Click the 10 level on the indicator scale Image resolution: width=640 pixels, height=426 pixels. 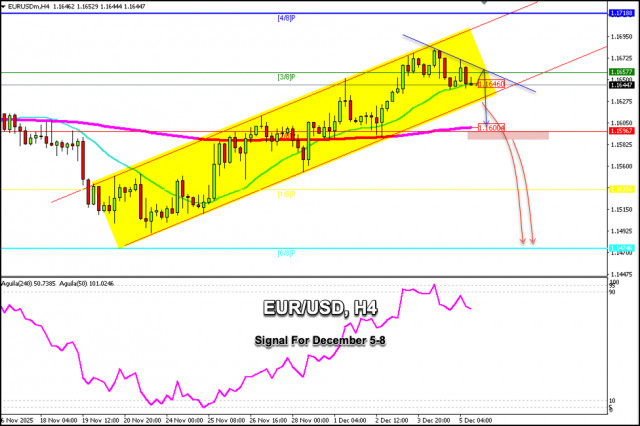(x=612, y=401)
